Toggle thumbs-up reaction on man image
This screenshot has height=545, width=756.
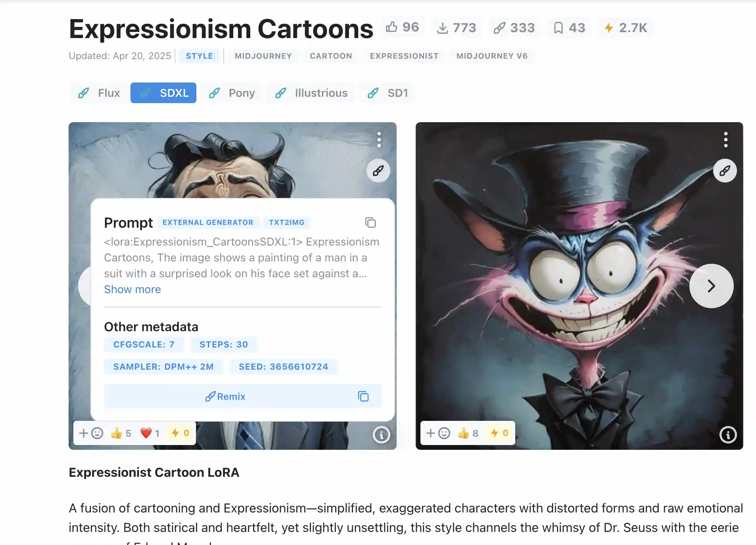[x=121, y=433]
